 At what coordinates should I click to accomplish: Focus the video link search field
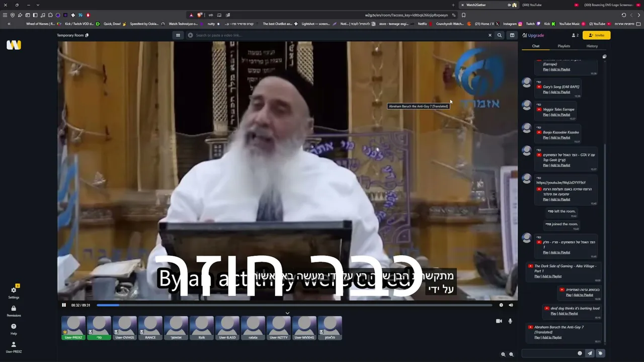(340, 35)
